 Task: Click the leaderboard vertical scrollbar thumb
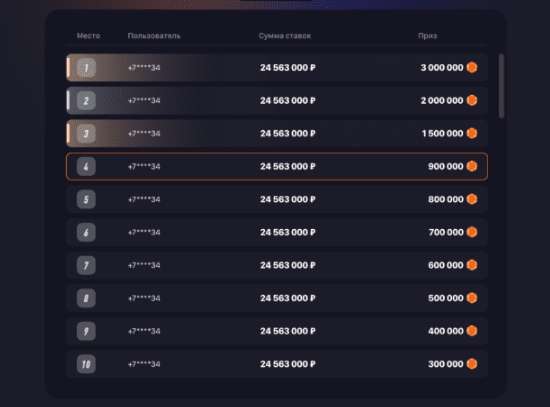tap(501, 86)
